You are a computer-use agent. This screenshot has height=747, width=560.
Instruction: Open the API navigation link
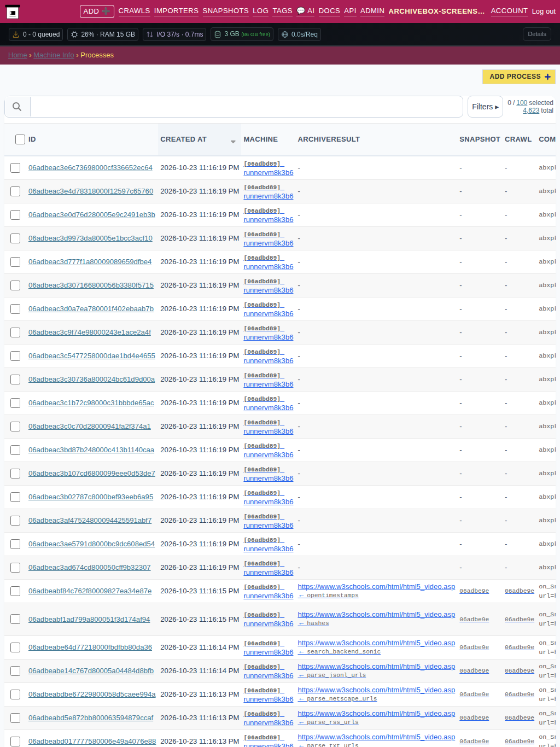[x=350, y=11]
